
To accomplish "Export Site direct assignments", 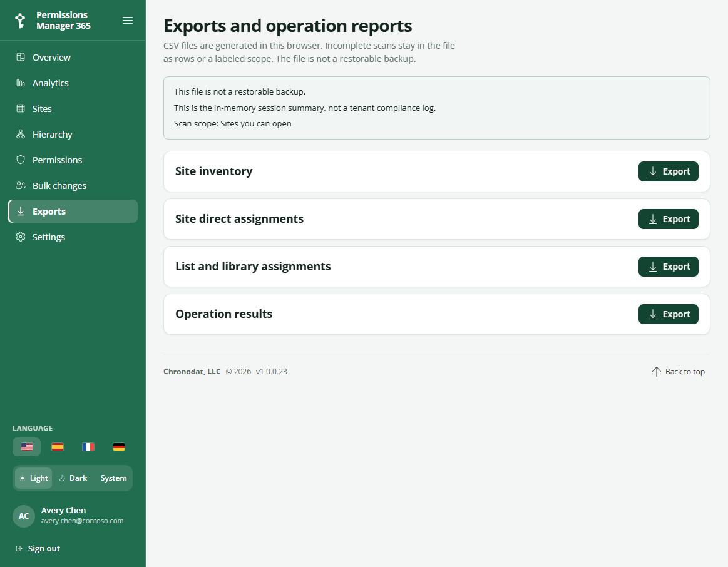I will coord(668,219).
